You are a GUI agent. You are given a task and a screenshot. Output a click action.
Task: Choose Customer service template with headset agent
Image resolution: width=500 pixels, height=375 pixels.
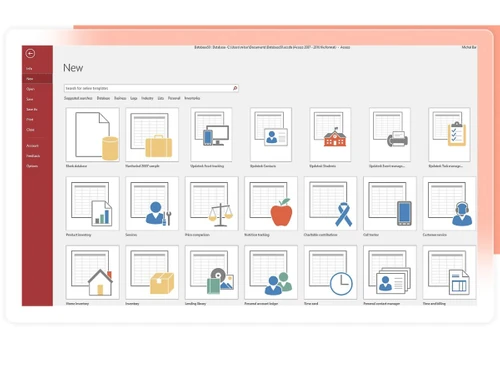pyautogui.click(x=449, y=203)
